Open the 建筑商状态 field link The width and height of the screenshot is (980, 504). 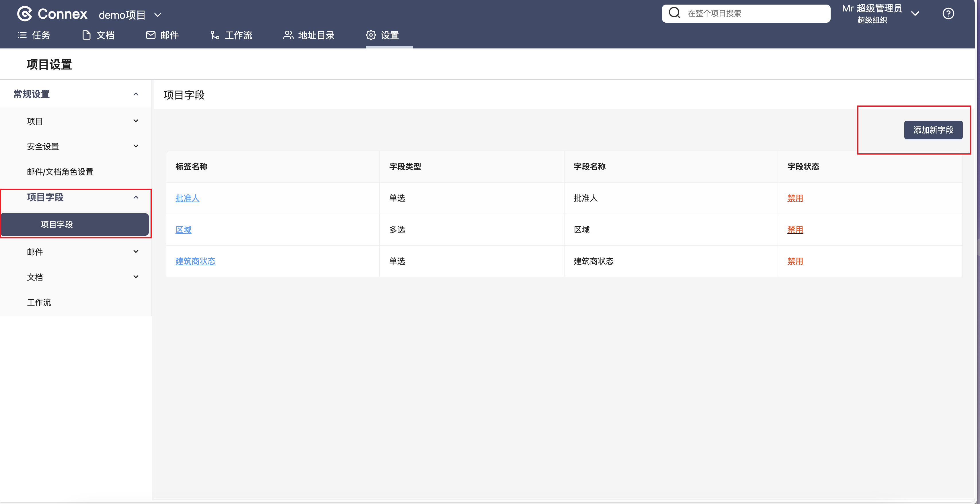195,261
